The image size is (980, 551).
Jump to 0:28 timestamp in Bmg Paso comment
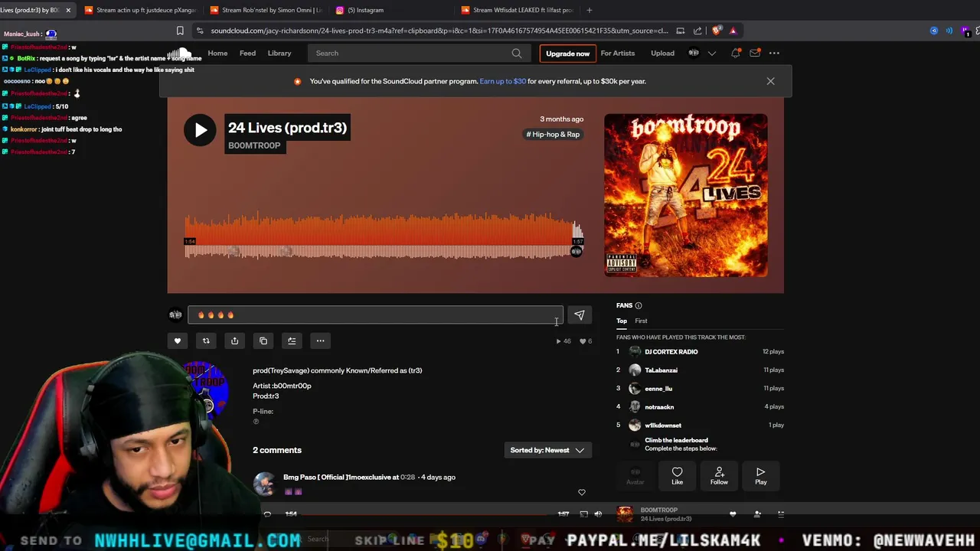[x=408, y=477]
